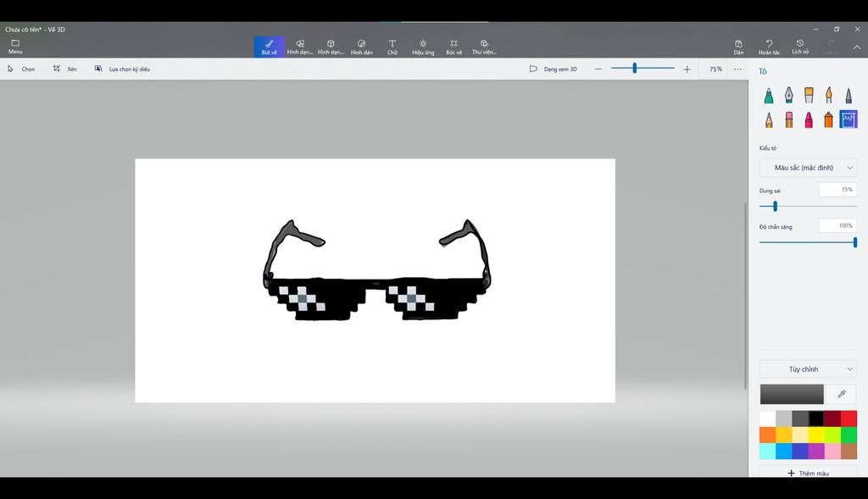Choose the dark red color swatch
868x499 pixels.
click(x=832, y=419)
